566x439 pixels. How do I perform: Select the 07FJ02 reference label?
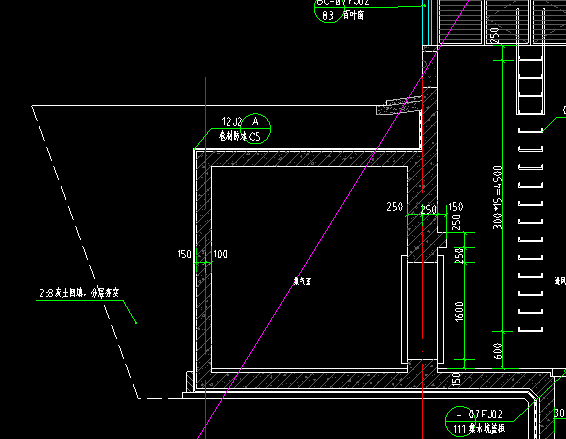click(x=486, y=414)
